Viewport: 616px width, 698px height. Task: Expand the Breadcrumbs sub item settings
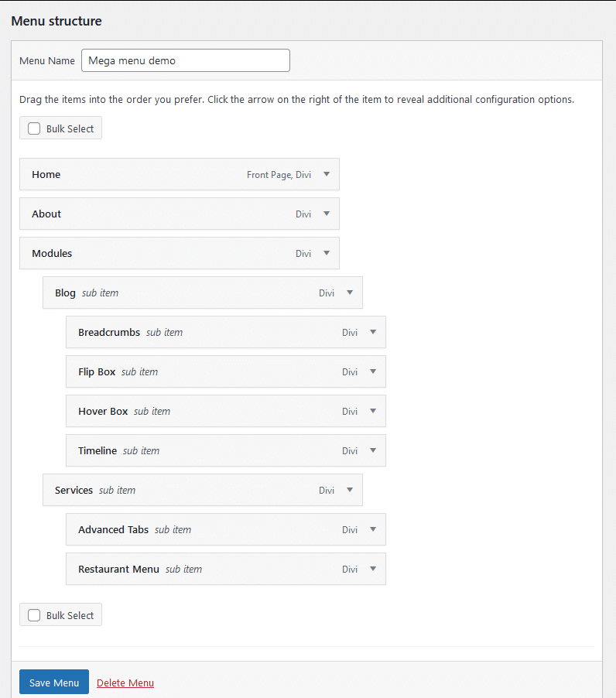[374, 332]
